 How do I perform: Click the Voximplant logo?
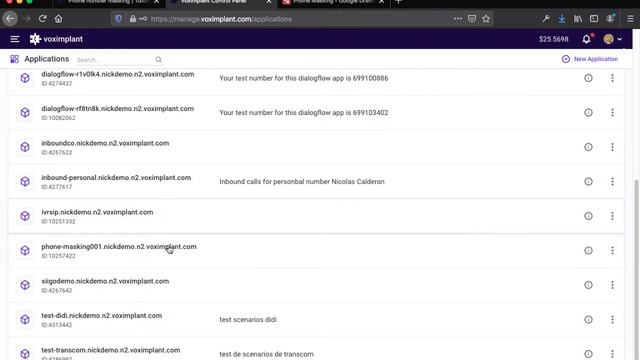[x=56, y=39]
